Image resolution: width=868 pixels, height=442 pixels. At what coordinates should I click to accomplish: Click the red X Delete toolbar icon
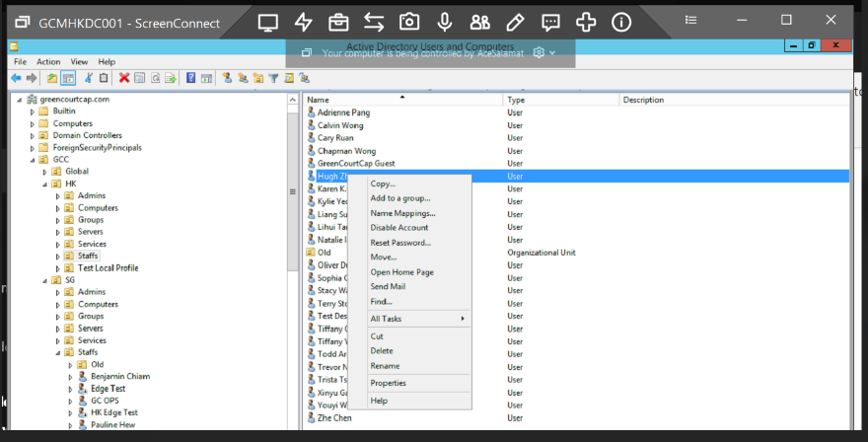click(x=124, y=78)
